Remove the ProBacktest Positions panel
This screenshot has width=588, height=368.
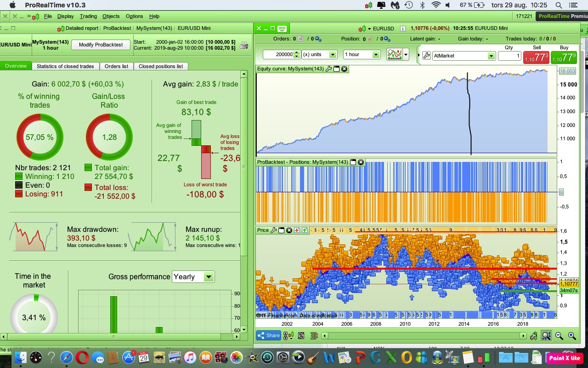point(361,162)
